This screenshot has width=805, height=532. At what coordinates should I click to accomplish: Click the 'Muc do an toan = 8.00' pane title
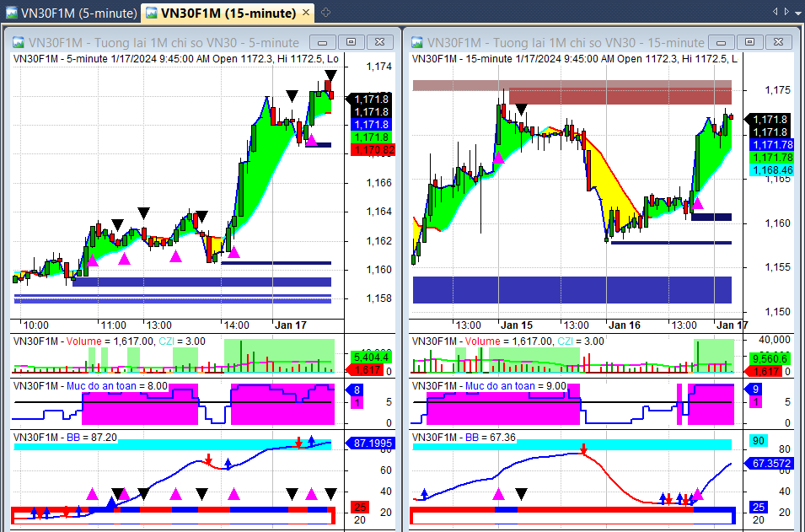(90, 385)
